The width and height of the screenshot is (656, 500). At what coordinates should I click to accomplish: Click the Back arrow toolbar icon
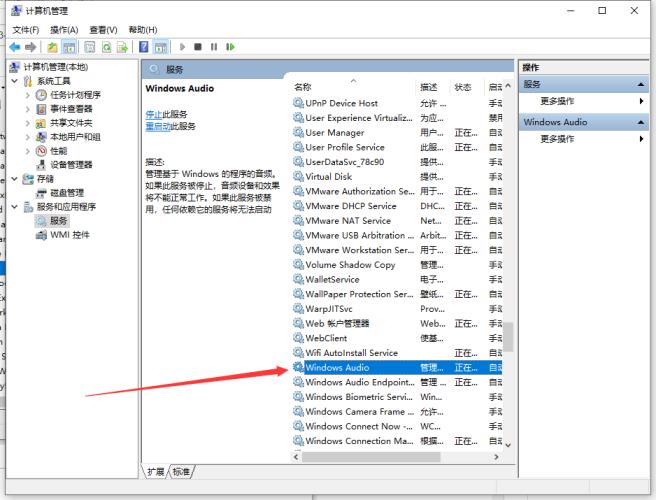point(15,47)
